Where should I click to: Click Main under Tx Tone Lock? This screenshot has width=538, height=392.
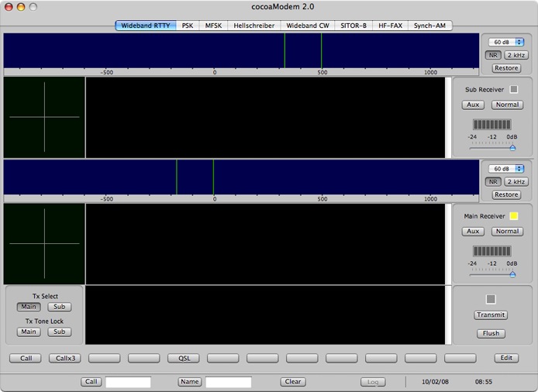(29, 332)
